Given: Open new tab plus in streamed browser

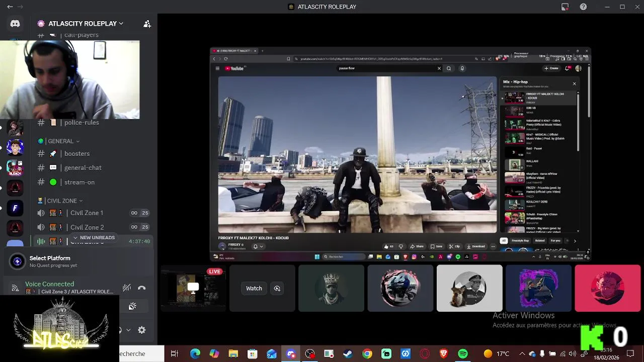Looking at the screenshot, I should click(262, 51).
